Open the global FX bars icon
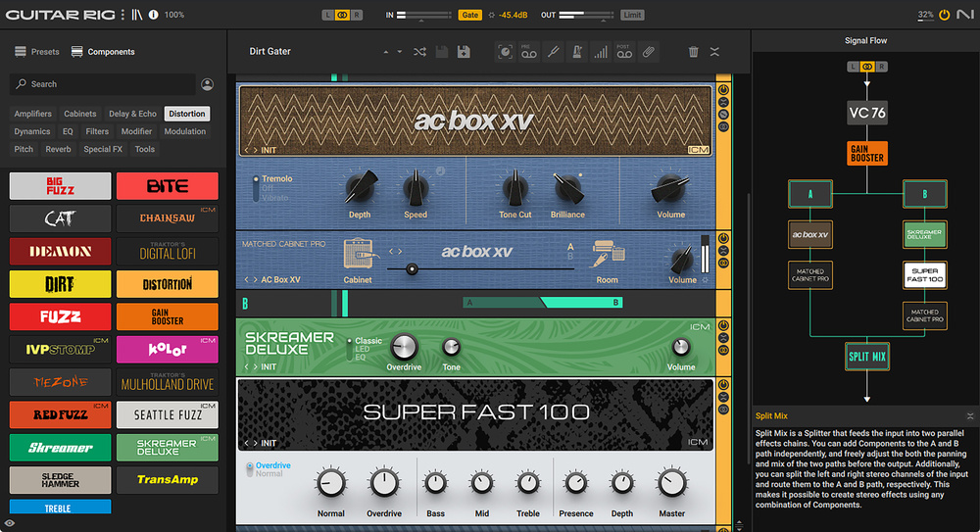This screenshot has height=532, width=980. [x=601, y=52]
